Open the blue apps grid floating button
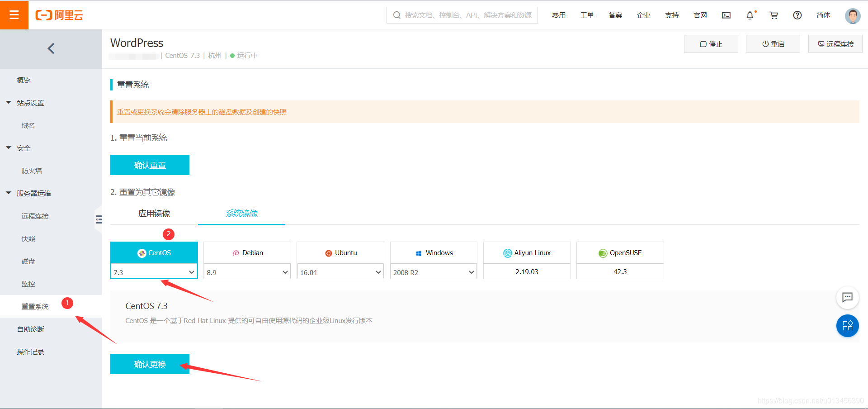The width and height of the screenshot is (868, 409). 848,326
